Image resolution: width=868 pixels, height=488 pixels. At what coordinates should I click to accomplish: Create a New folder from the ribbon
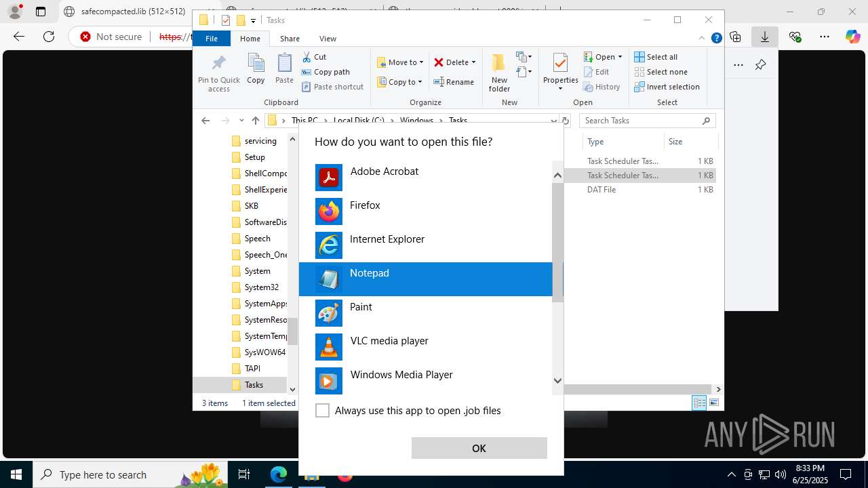click(x=499, y=73)
